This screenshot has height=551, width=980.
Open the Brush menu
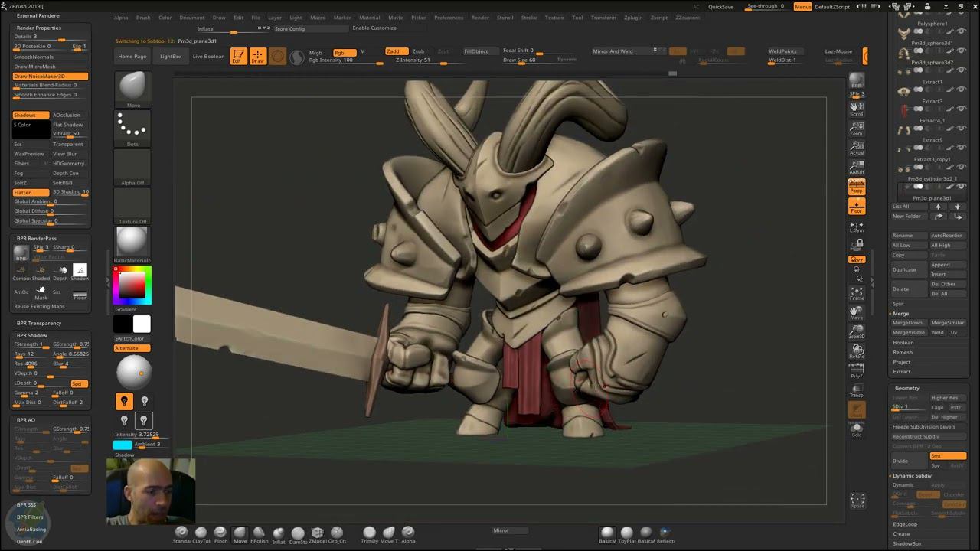[143, 18]
